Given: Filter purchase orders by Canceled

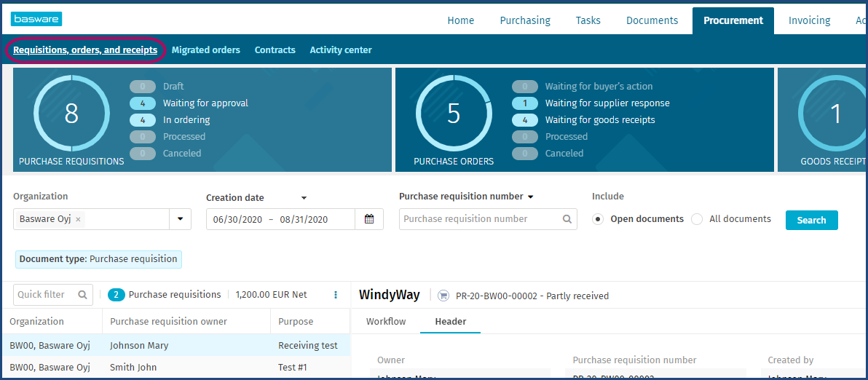Looking at the screenshot, I should click(548, 153).
